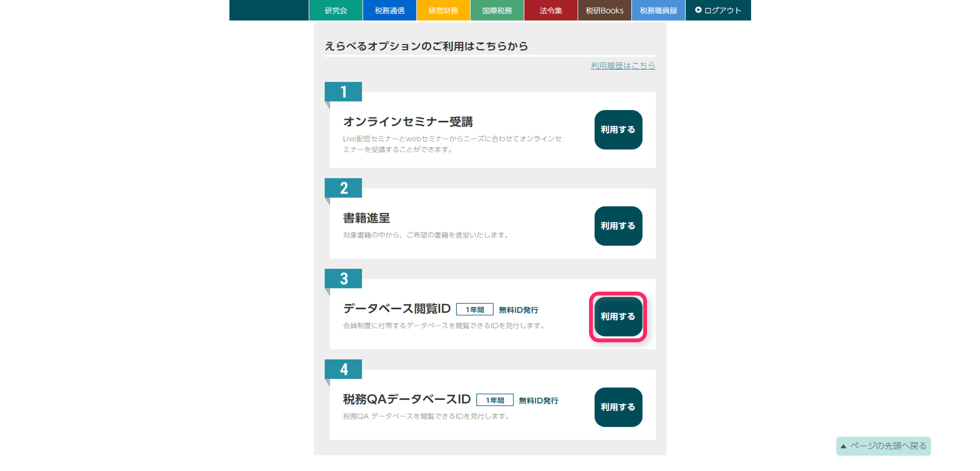Viewport: 980px width, 471px height.
Task: Open the 税務職員録 navigation tab
Action: [658, 10]
